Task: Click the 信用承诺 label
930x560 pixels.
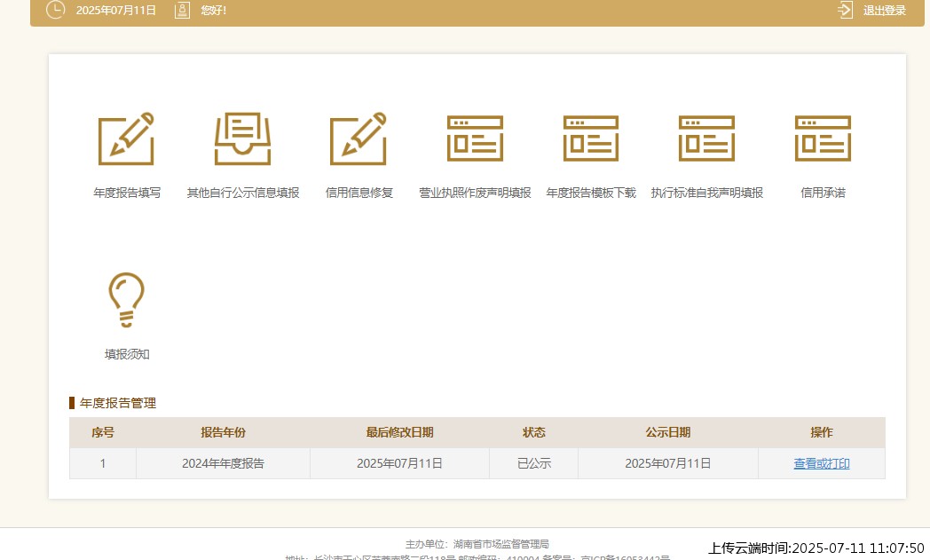Action: pos(823,193)
